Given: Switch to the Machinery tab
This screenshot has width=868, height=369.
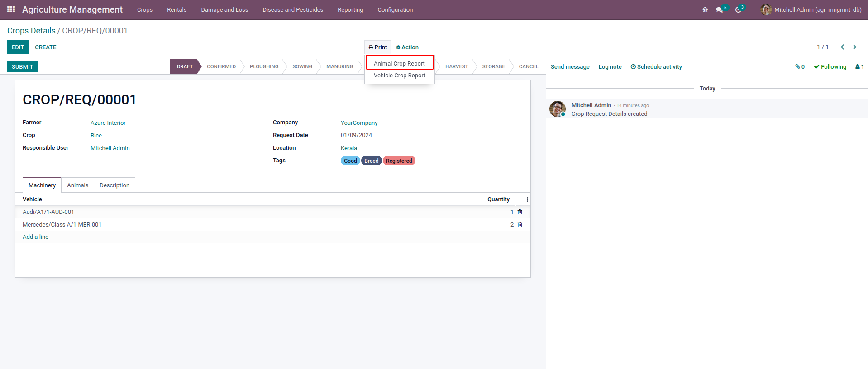Looking at the screenshot, I should click(42, 185).
